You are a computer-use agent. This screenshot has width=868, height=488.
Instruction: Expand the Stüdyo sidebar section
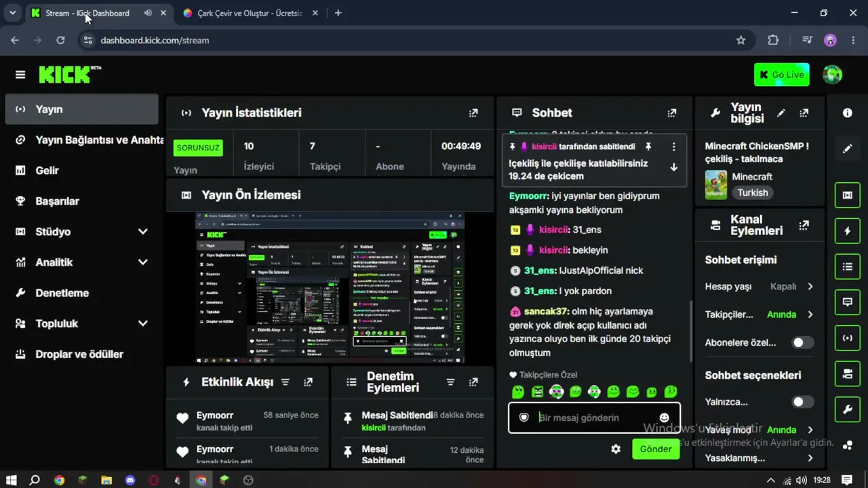(x=143, y=232)
